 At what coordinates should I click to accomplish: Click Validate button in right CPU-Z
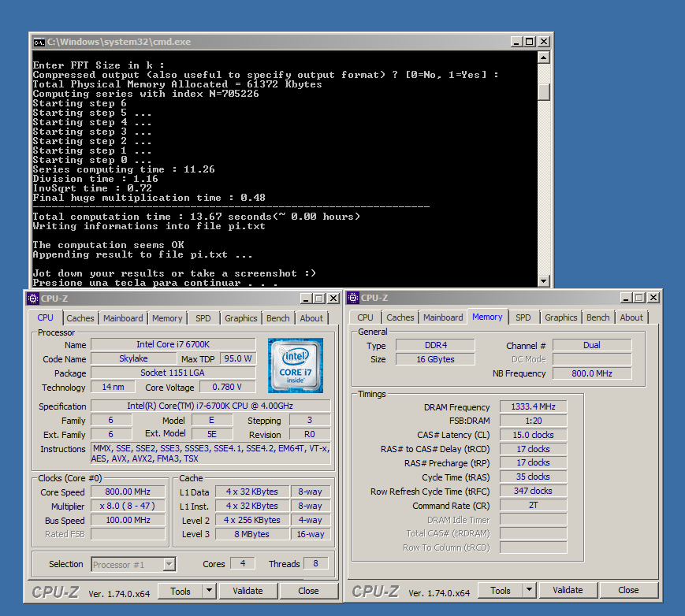coord(568,590)
